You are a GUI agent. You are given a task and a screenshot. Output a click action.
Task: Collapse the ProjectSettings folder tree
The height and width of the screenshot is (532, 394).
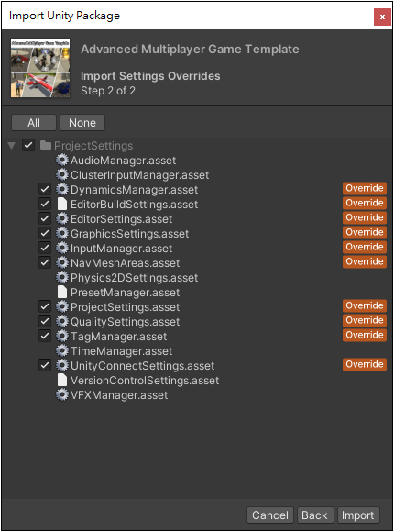point(12,146)
